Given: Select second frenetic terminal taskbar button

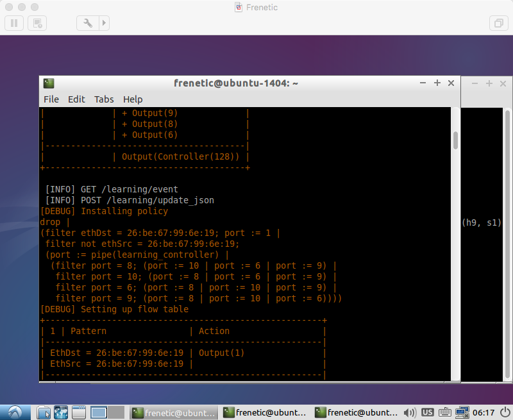Looking at the screenshot, I should pos(265,413).
